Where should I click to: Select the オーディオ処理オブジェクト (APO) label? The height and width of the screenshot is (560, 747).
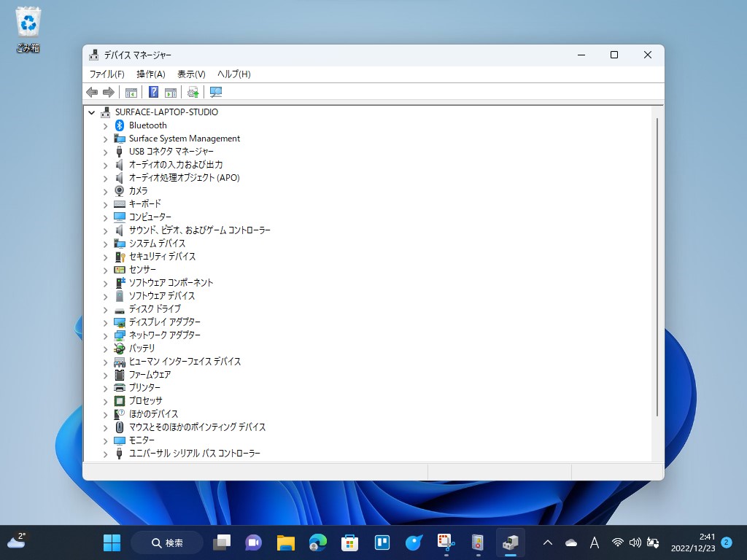[x=185, y=178]
